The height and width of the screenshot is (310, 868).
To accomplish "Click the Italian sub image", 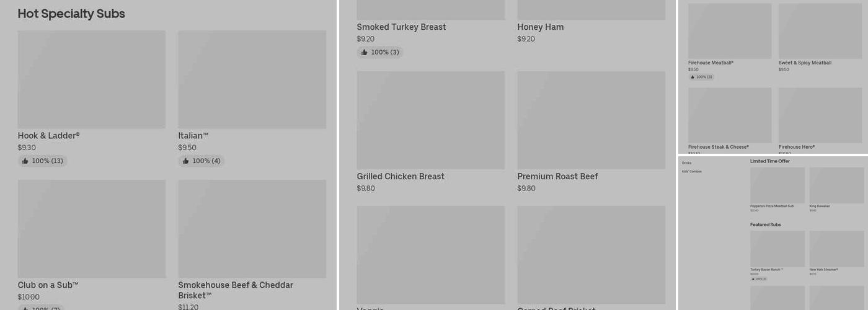I will click(252, 79).
